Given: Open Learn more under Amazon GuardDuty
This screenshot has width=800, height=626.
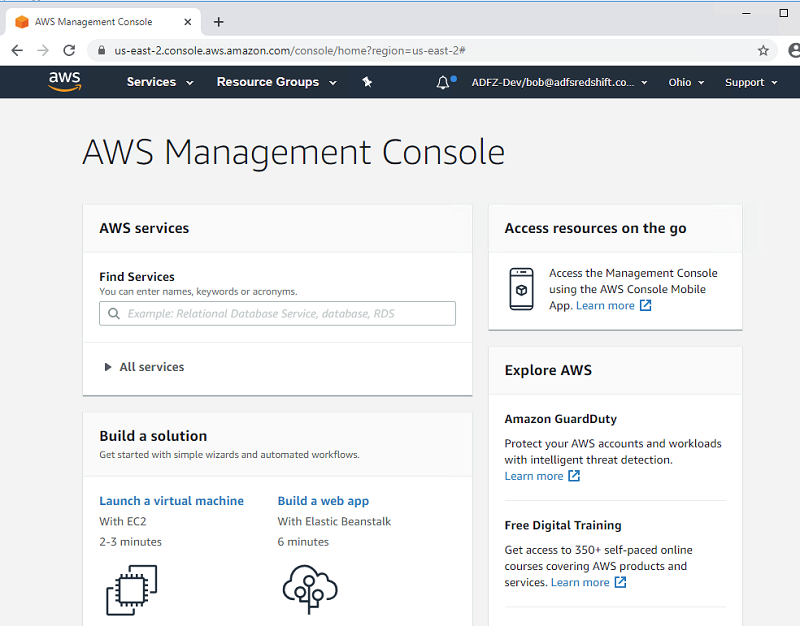Looking at the screenshot, I should pos(534,475).
